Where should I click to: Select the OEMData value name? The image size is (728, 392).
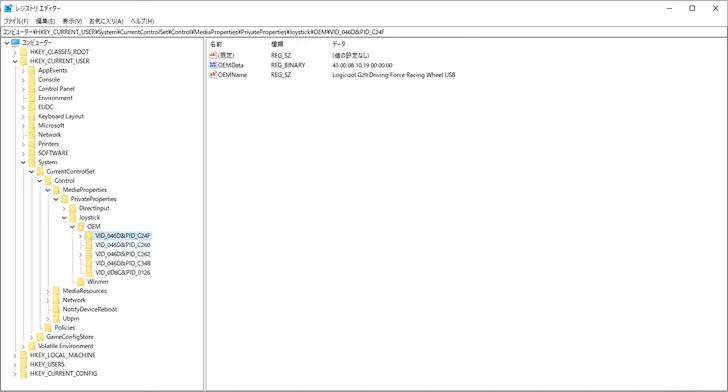(x=230, y=65)
